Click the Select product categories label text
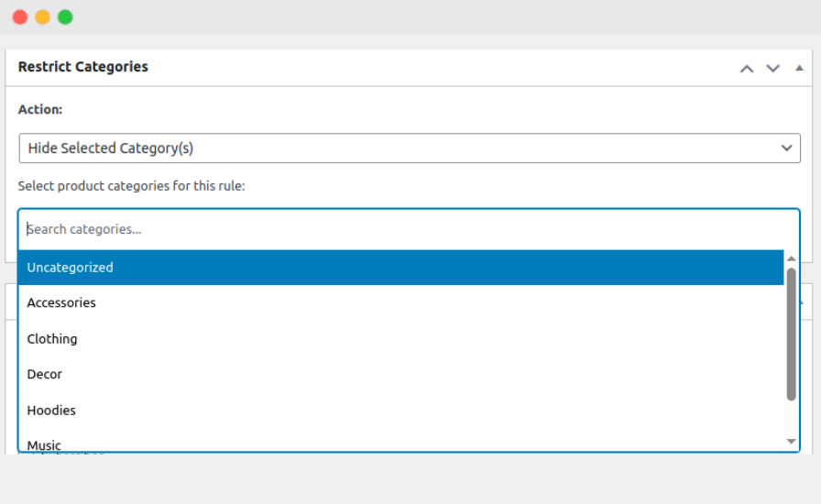The height and width of the screenshot is (504, 821). tap(132, 186)
